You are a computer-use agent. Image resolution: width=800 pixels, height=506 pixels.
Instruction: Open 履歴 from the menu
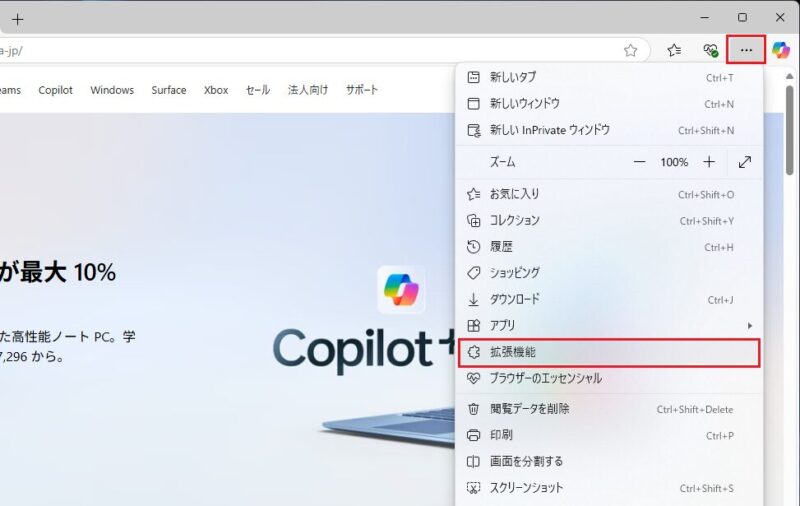[x=609, y=247]
